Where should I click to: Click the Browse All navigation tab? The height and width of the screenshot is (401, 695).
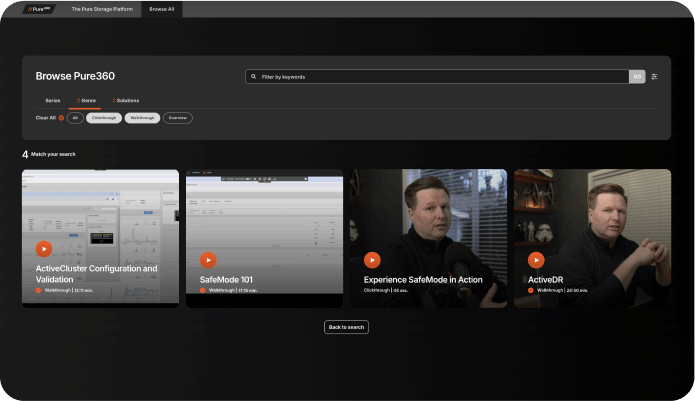click(x=161, y=9)
